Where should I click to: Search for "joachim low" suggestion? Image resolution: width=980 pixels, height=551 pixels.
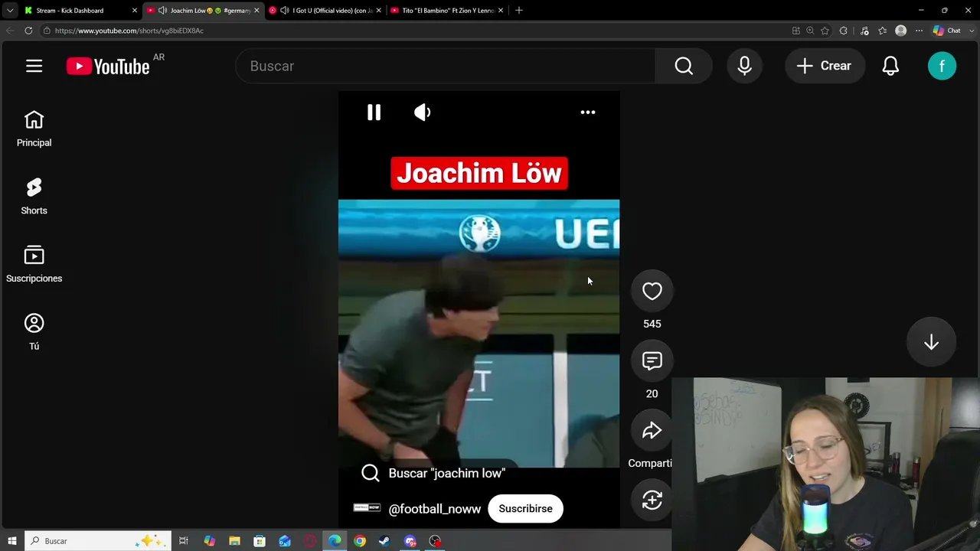tap(433, 473)
